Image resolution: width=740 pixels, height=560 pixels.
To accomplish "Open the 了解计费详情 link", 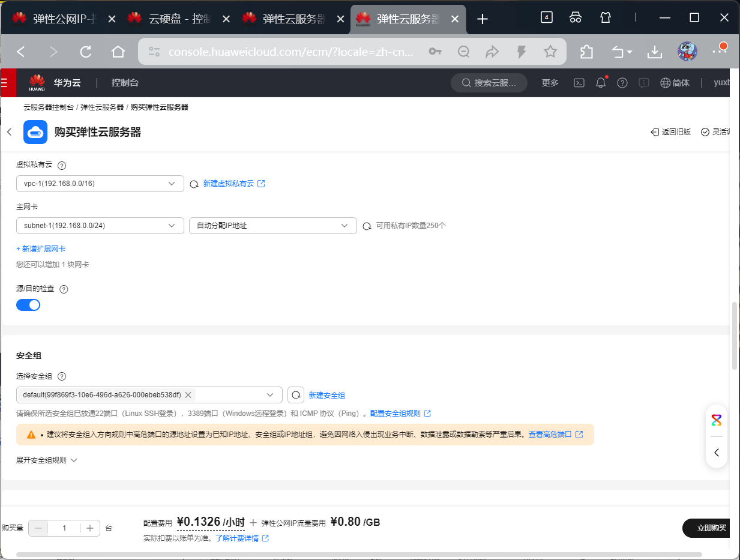I will 242,538.
